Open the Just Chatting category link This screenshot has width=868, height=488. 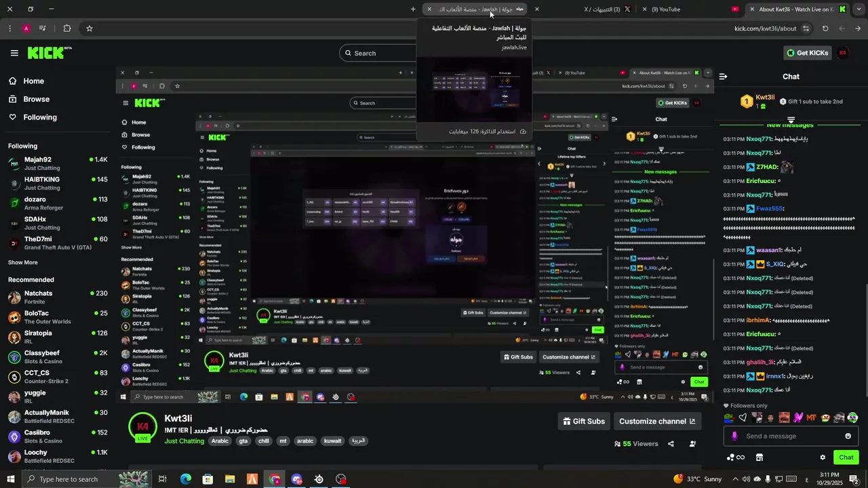click(x=184, y=441)
